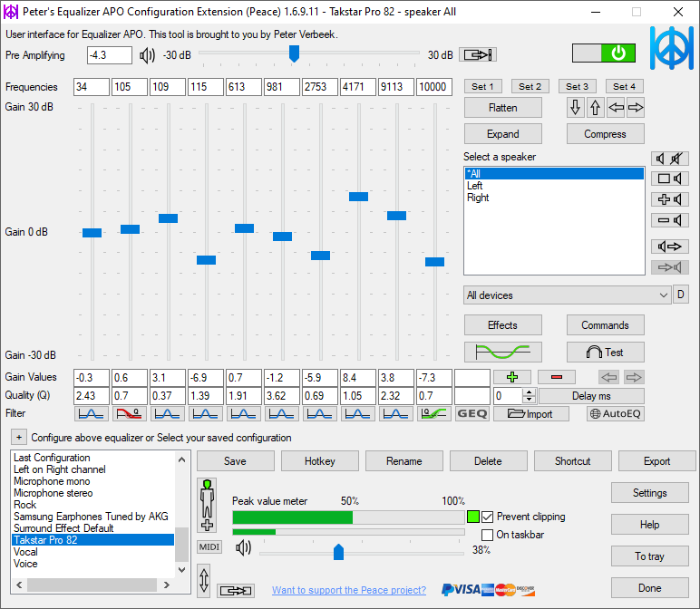This screenshot has width=700, height=609.
Task: Click the 38% volume slider handle
Action: click(339, 552)
